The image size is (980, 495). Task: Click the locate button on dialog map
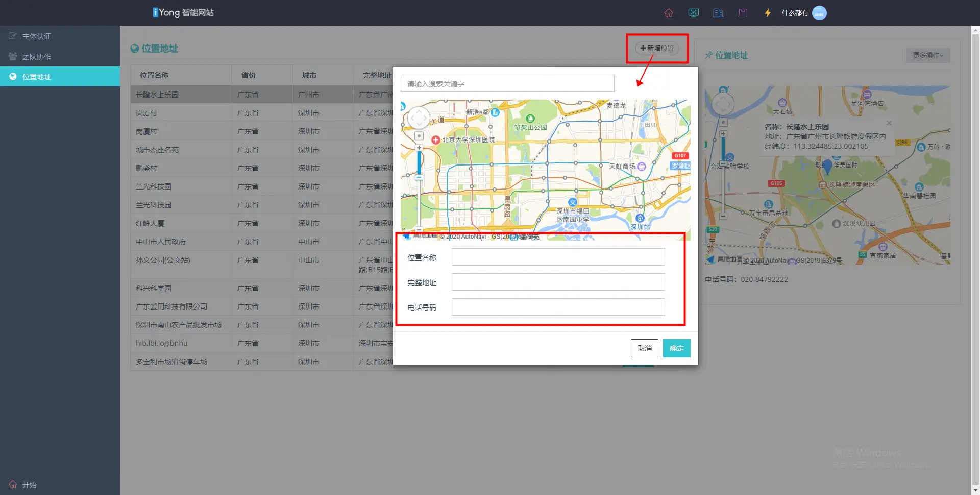pos(419,136)
